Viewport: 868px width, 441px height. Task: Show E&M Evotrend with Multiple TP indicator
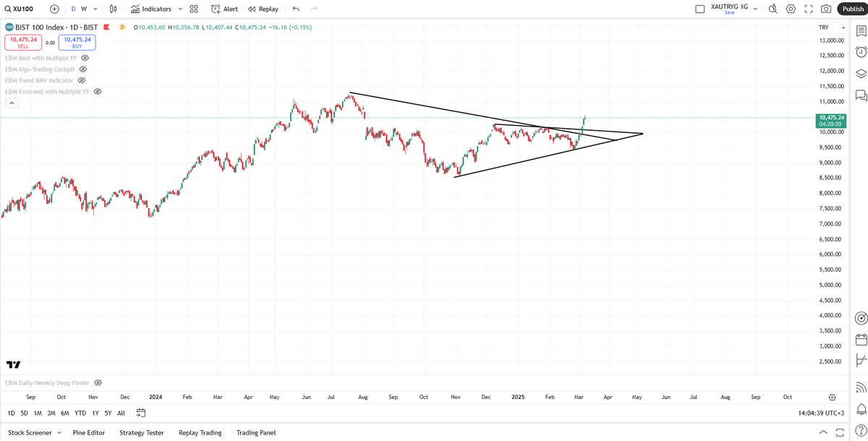tap(98, 92)
